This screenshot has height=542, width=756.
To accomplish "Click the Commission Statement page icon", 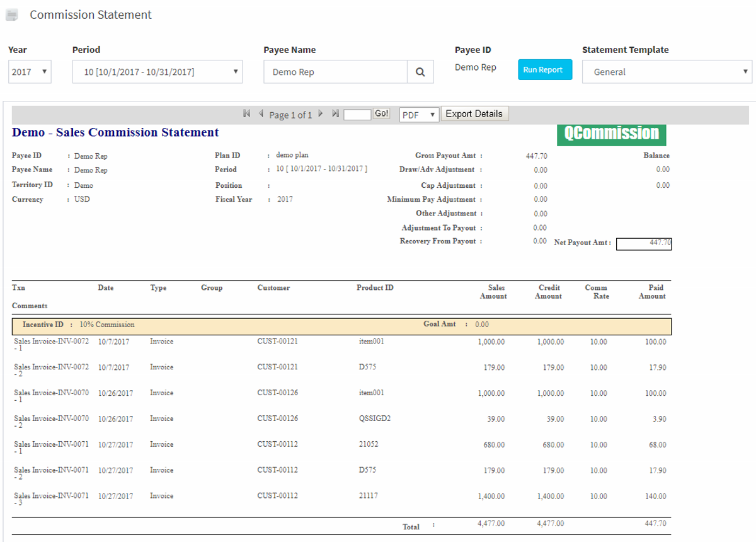I will [x=12, y=15].
